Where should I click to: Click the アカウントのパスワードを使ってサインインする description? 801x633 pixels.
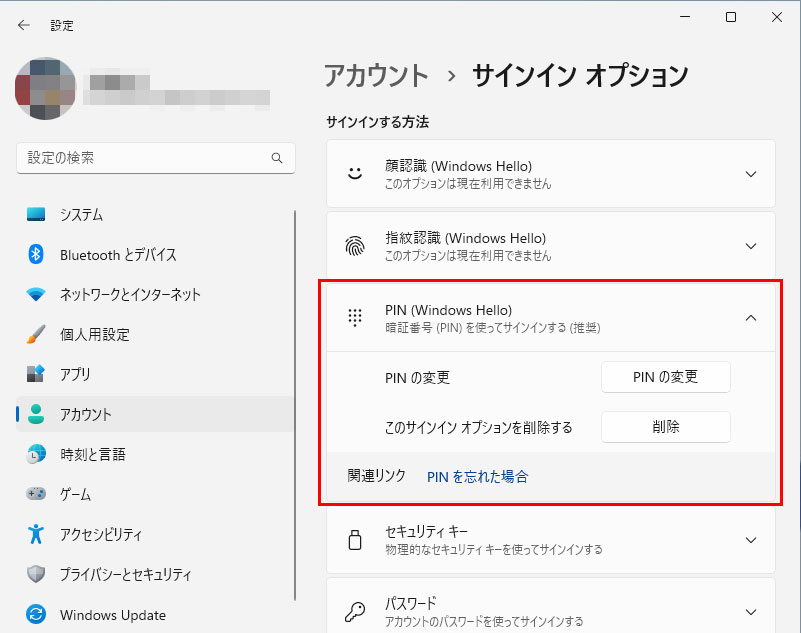[x=484, y=621]
